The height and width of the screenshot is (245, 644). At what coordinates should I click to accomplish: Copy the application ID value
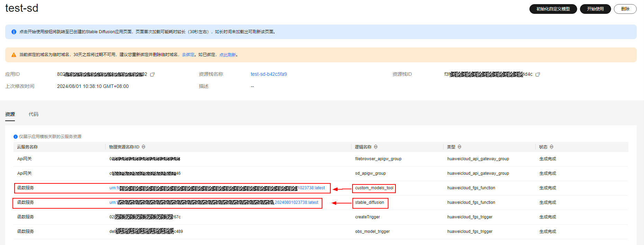pos(152,74)
